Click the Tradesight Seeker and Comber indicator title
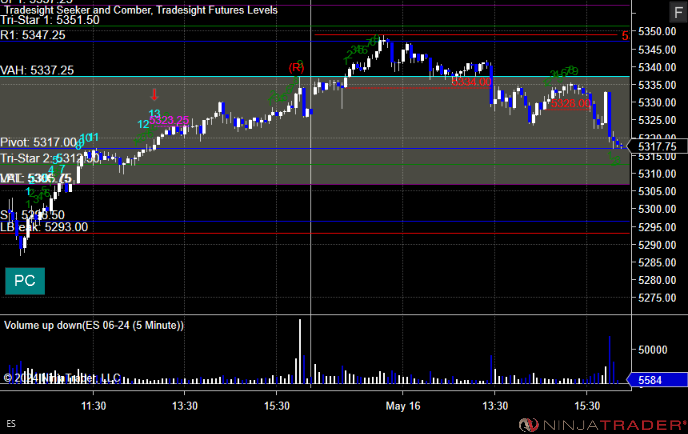 point(141,10)
